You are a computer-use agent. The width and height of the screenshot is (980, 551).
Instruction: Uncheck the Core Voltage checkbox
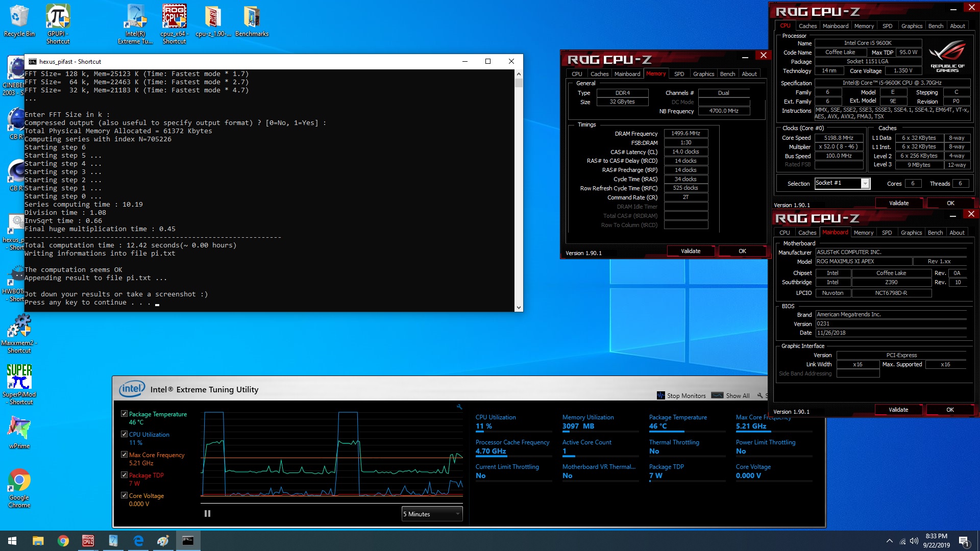click(x=124, y=495)
